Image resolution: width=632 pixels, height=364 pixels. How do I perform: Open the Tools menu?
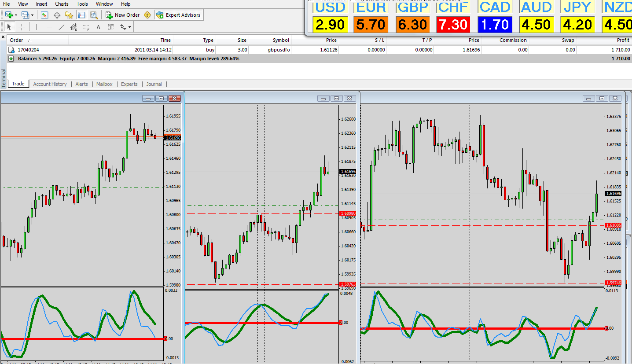pyautogui.click(x=82, y=4)
